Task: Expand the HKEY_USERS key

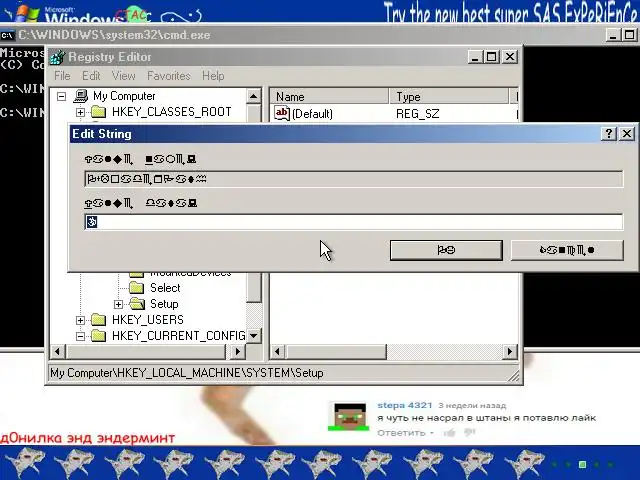Action: pos(80,320)
